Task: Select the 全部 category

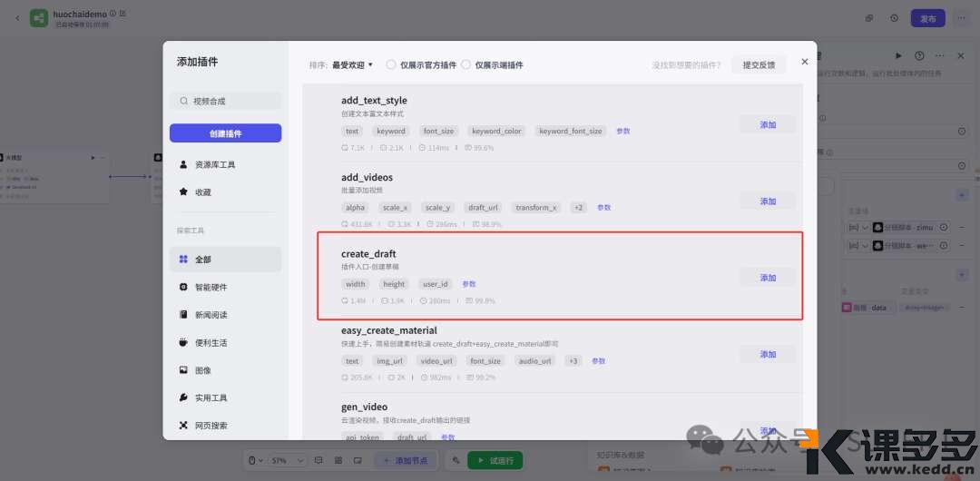Action: tap(226, 259)
